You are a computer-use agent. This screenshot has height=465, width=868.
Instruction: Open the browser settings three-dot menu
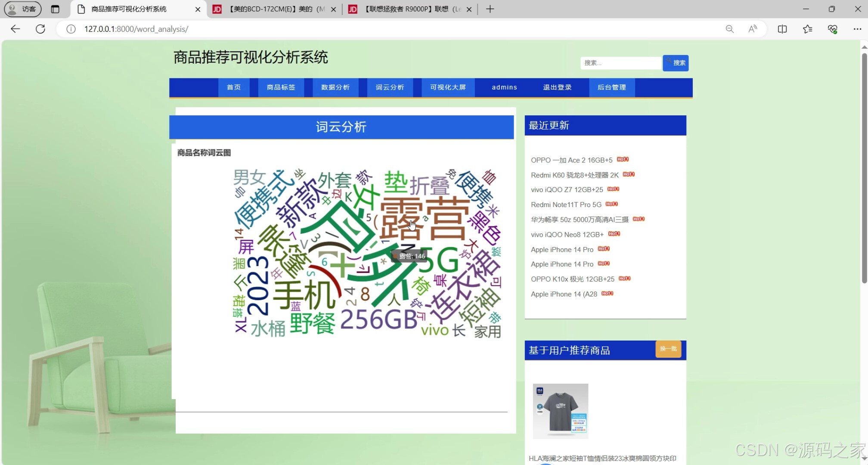tap(857, 29)
